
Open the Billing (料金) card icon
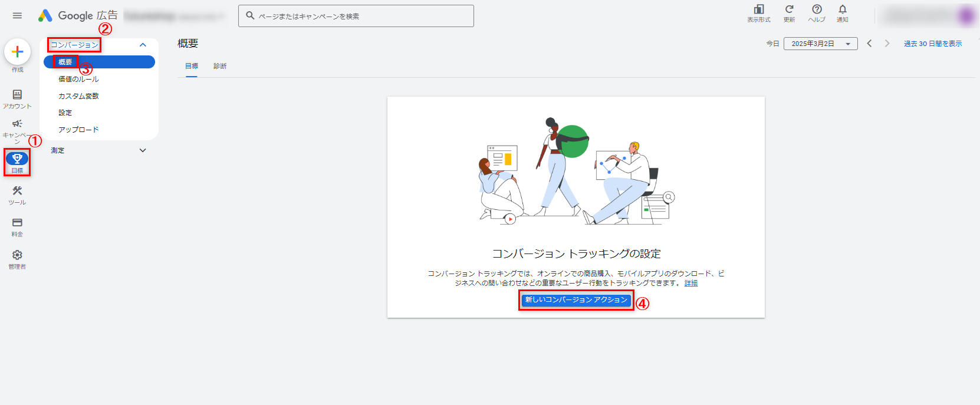coord(17,223)
